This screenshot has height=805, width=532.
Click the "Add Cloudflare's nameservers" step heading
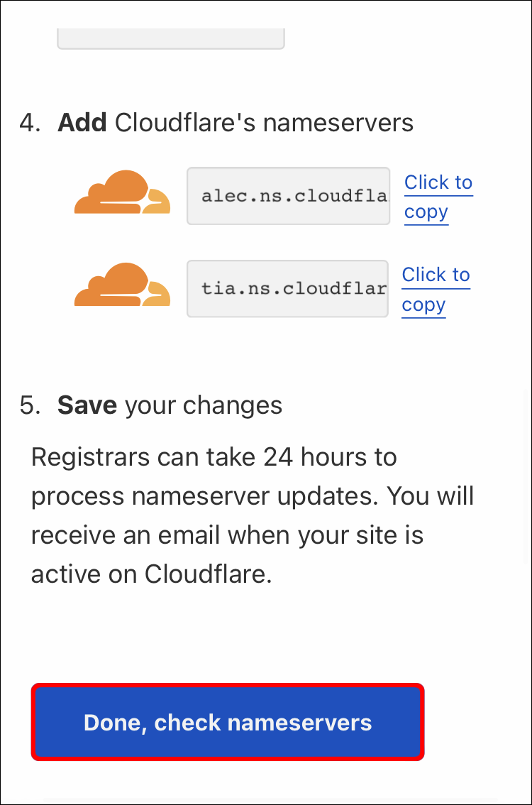tap(235, 123)
